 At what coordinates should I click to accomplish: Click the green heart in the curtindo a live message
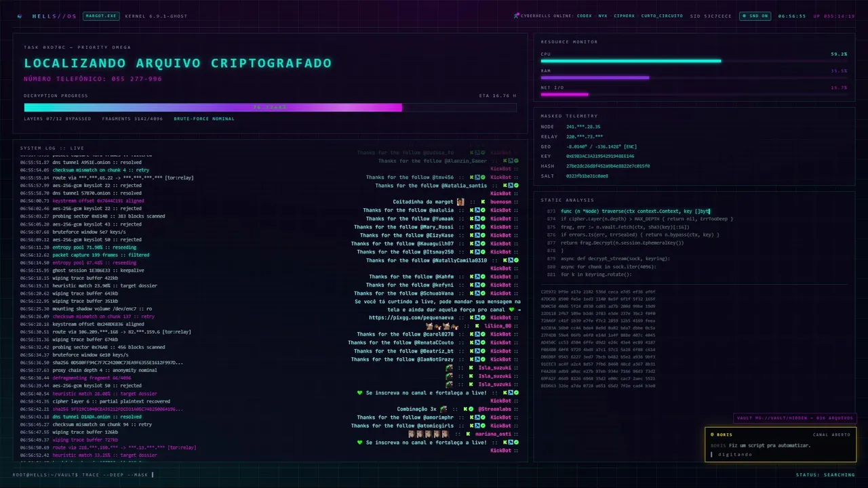[513, 309]
